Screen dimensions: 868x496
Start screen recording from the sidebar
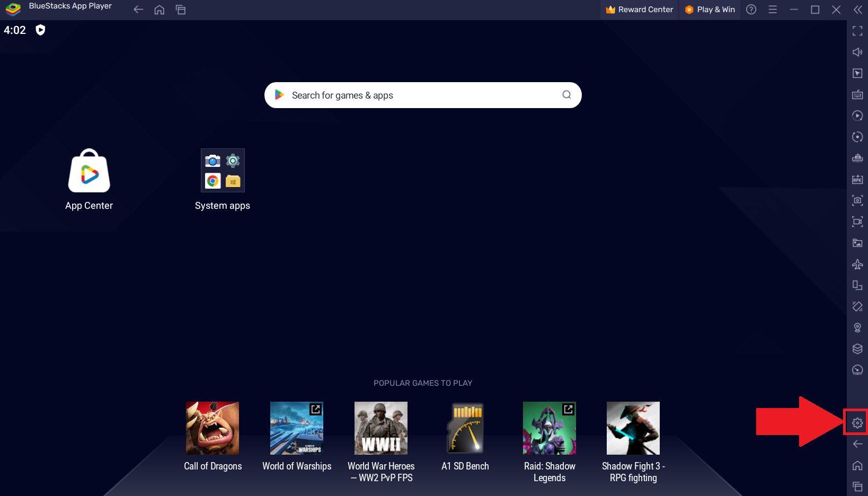coord(857,222)
